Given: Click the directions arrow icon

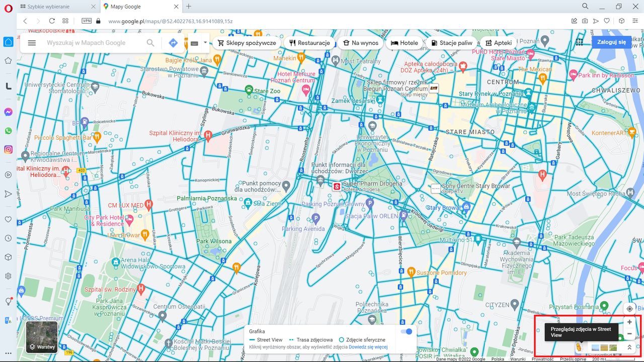Looking at the screenshot, I should (x=173, y=43).
